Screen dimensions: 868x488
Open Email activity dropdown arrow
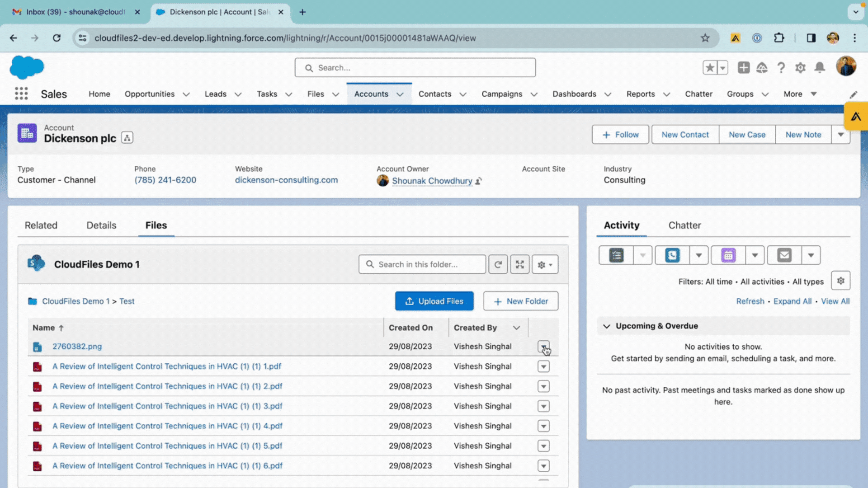point(811,255)
